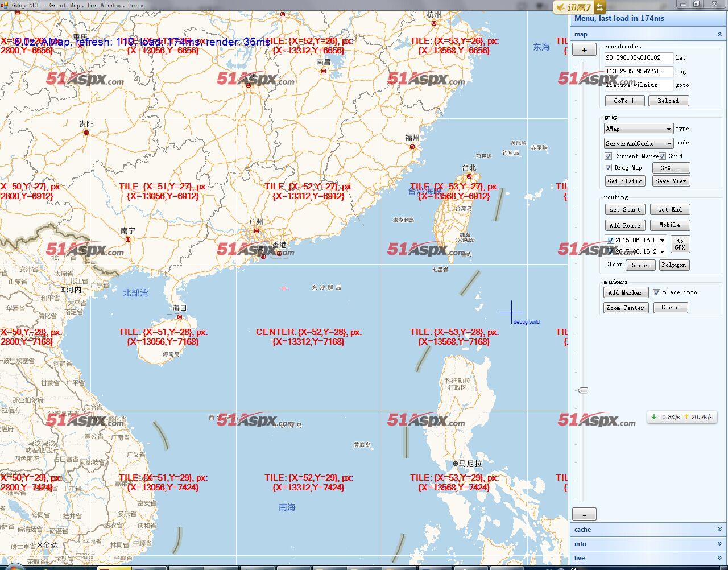Screen dimensions: 728x570
Task: Click the set Start button
Action: [x=625, y=209]
